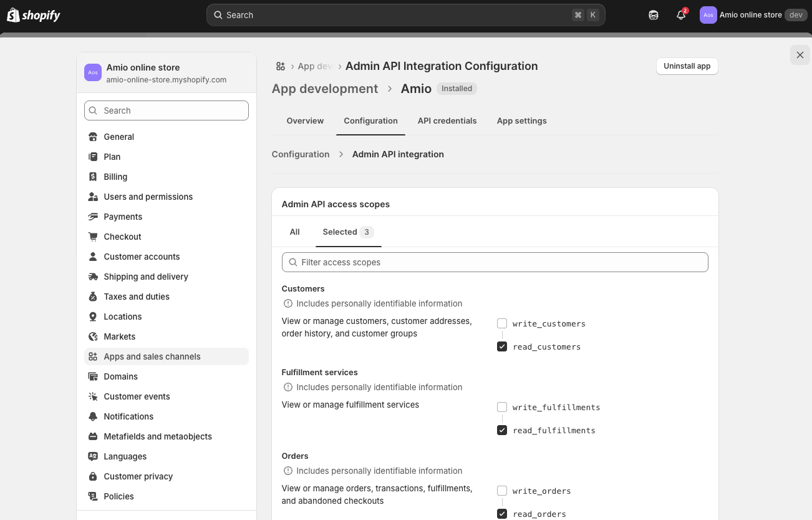
Task: Click the Shopify logo
Action: point(34,15)
